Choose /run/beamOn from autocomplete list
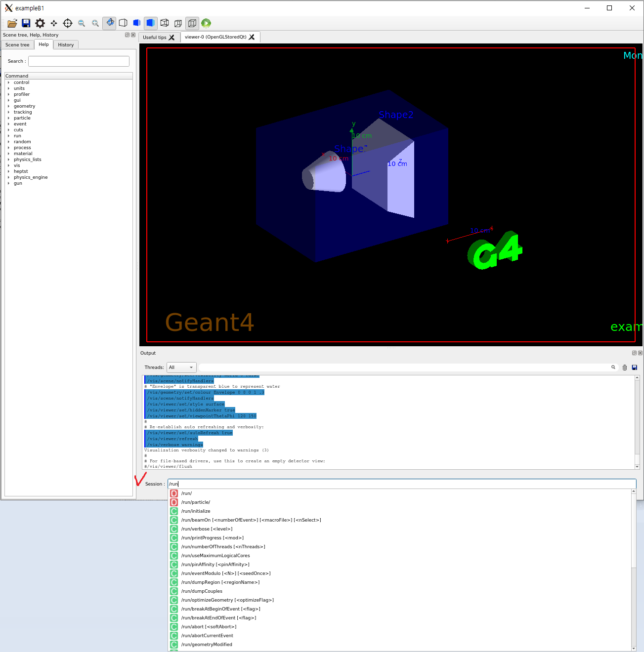This screenshot has height=652, width=644. tap(251, 520)
